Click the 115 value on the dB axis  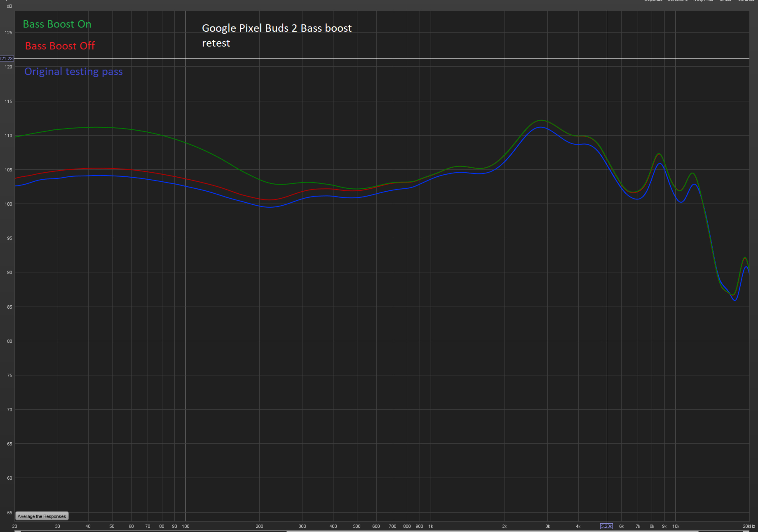(8, 101)
